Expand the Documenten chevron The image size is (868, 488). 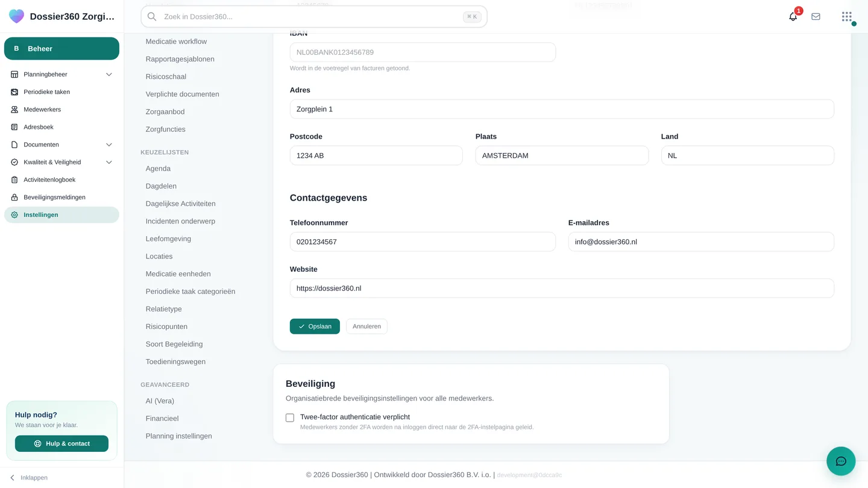(x=109, y=145)
